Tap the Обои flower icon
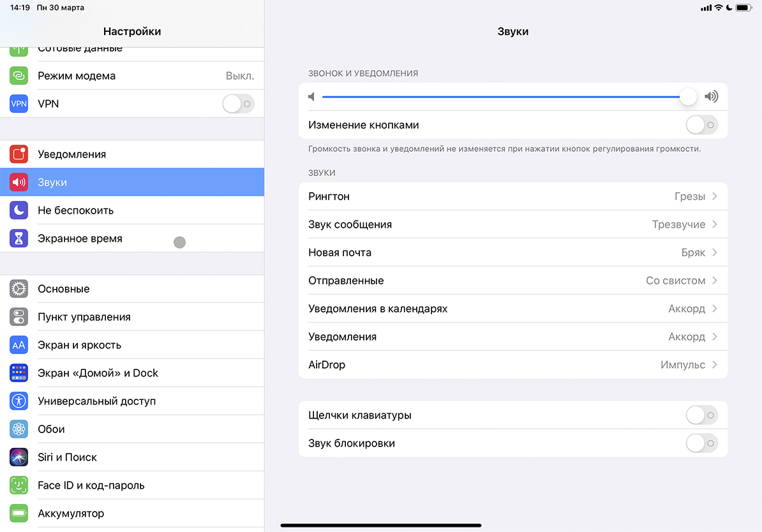This screenshot has width=762, height=532. coord(19,429)
